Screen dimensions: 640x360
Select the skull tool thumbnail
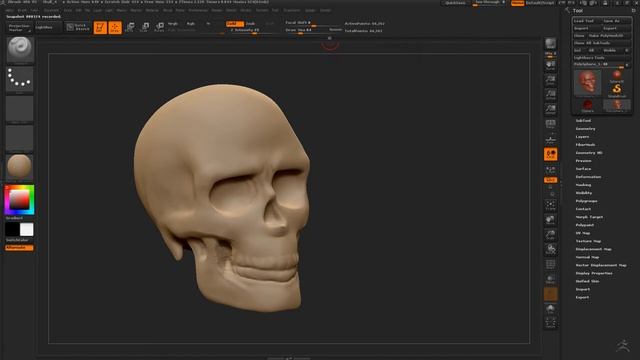[x=587, y=83]
